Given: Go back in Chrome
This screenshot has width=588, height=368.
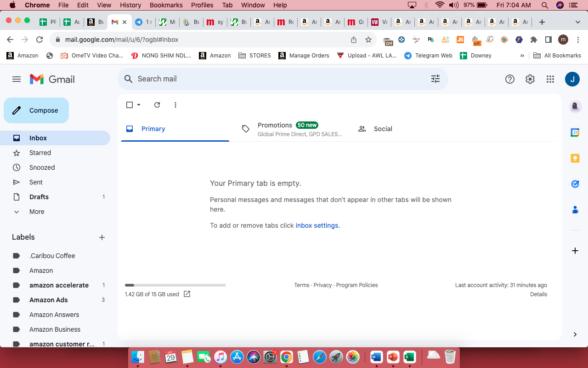Looking at the screenshot, I should [10, 40].
